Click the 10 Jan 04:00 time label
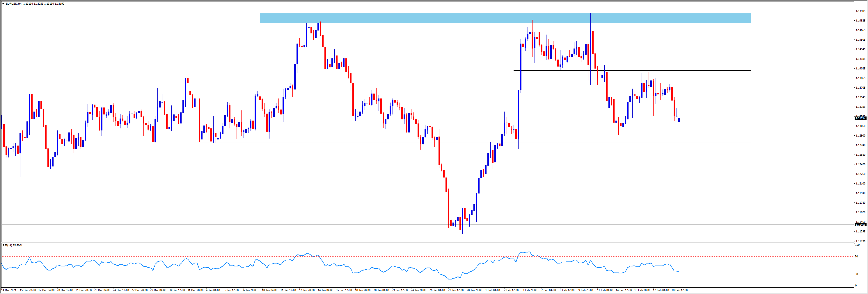 (x=269, y=290)
